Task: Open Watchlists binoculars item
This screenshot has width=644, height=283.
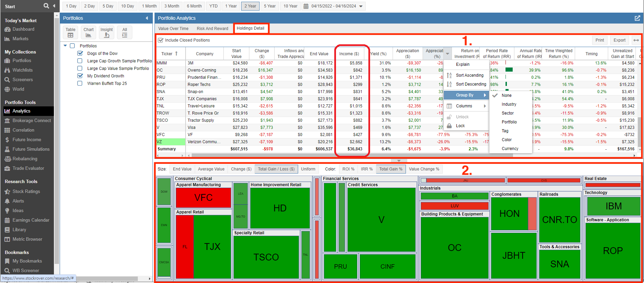Action: (x=23, y=70)
